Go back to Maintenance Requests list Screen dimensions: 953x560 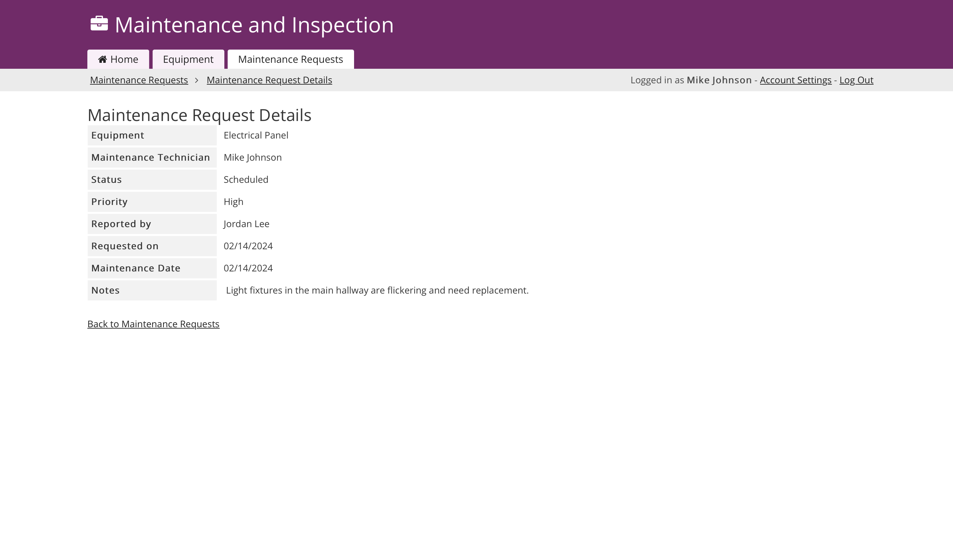point(153,324)
